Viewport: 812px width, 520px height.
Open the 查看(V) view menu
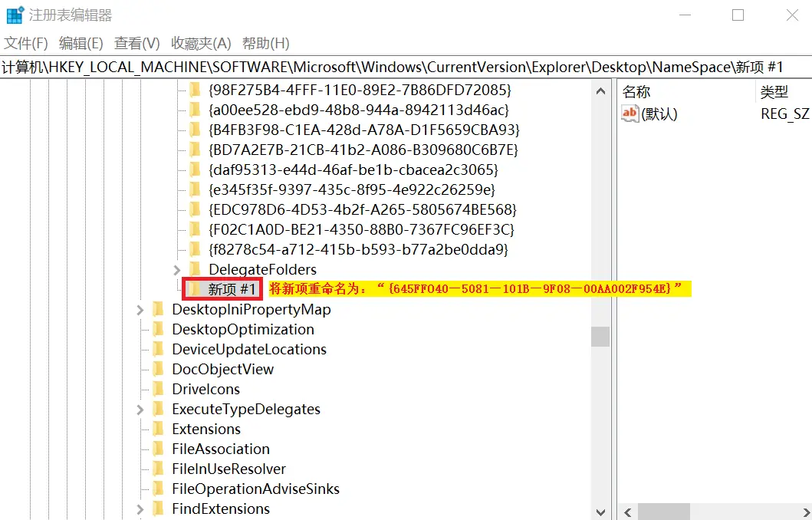coord(136,43)
